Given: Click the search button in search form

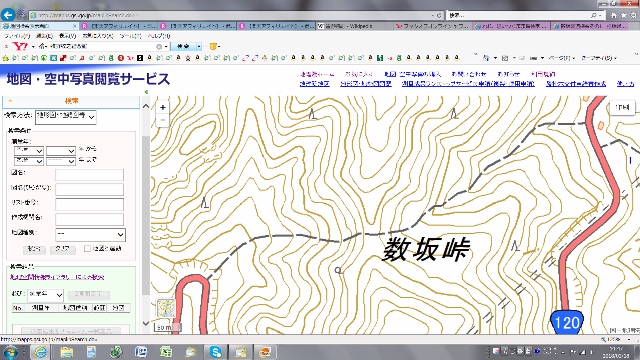Looking at the screenshot, I should click(34, 249).
